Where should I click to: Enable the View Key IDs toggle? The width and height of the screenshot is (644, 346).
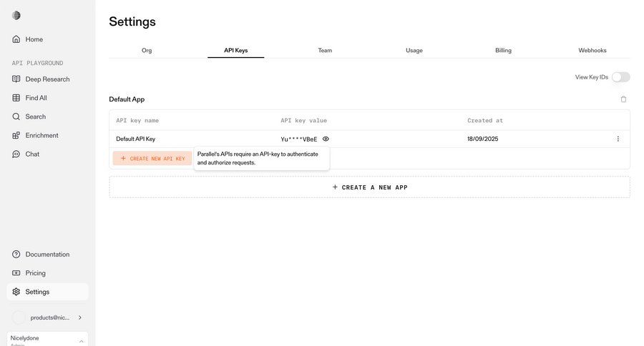tap(620, 77)
